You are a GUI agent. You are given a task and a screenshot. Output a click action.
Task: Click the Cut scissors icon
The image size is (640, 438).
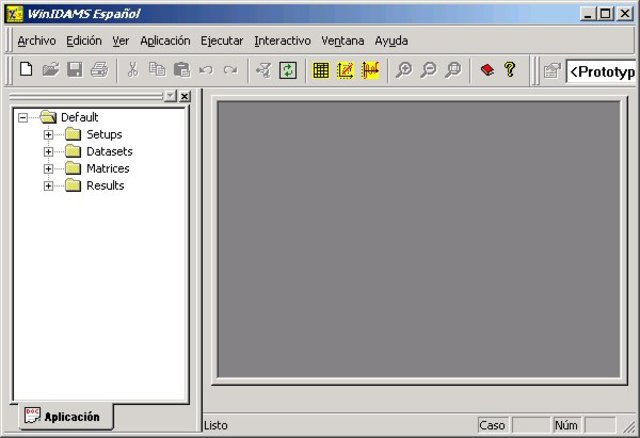[x=133, y=70]
